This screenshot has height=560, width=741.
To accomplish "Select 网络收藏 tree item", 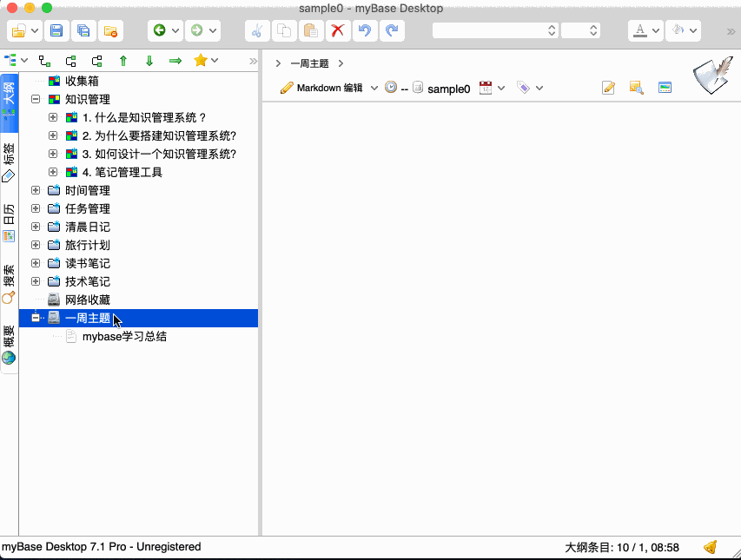I will [x=88, y=300].
